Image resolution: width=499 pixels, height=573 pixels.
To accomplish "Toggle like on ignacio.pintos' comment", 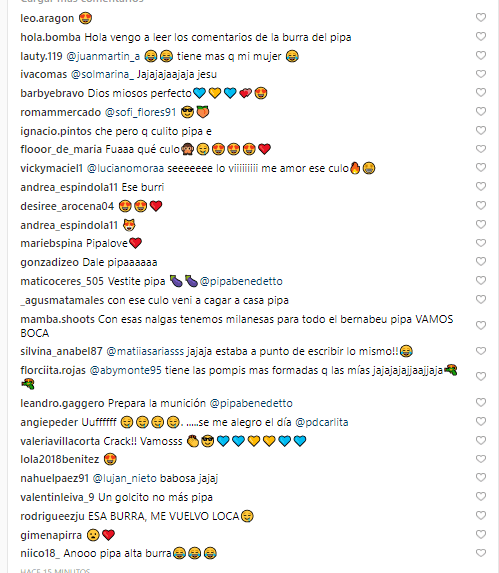I will pyautogui.click(x=481, y=130).
